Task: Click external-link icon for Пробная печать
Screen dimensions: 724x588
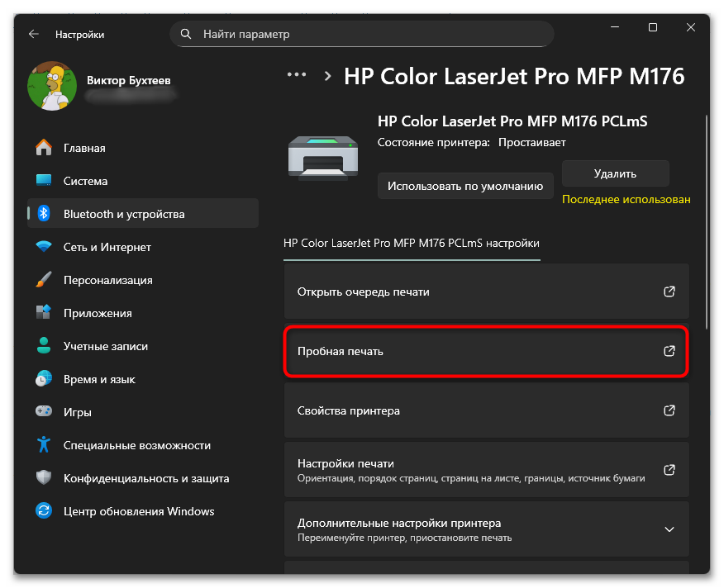Action: [x=669, y=351]
